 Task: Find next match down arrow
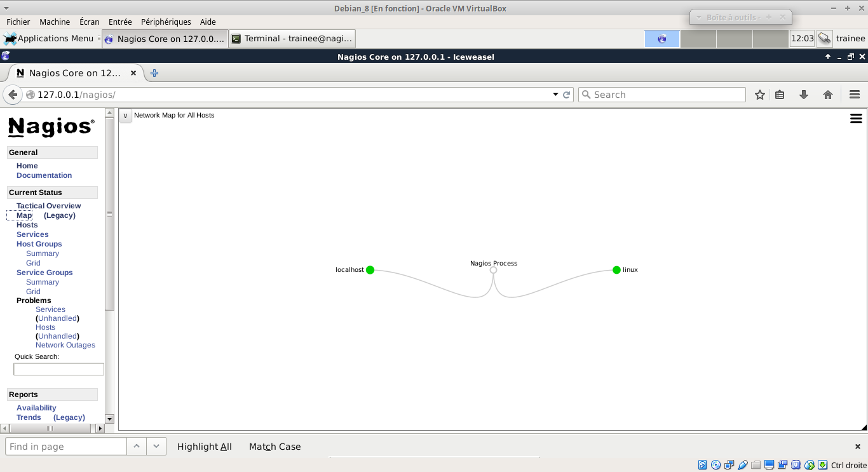click(x=156, y=447)
